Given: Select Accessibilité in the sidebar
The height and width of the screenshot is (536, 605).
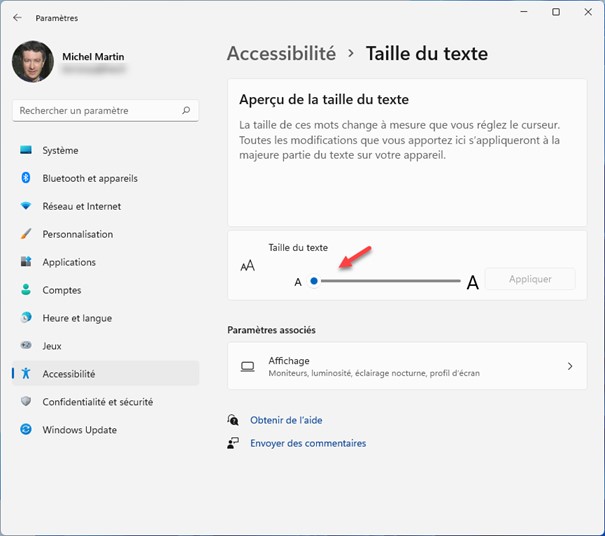Looking at the screenshot, I should coord(68,374).
